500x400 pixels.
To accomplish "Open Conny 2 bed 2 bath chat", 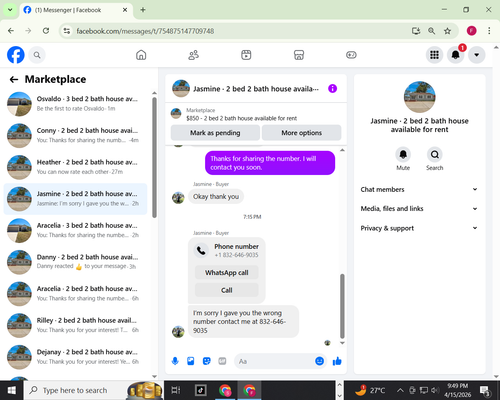I will click(x=75, y=135).
